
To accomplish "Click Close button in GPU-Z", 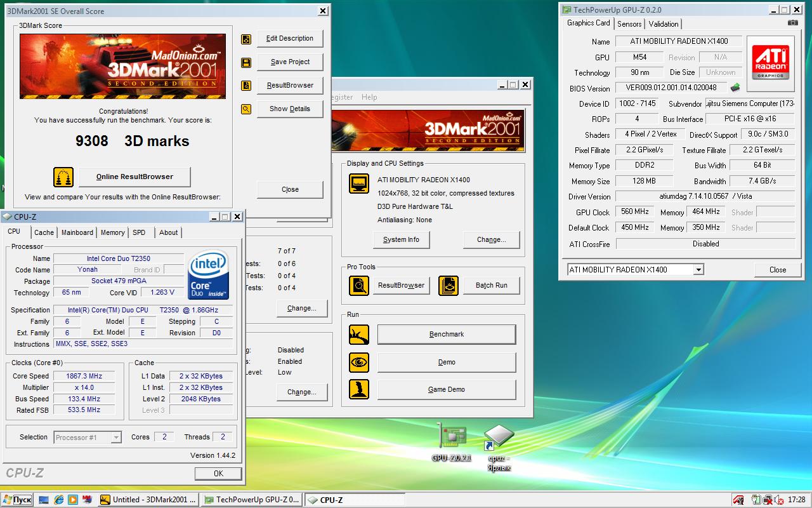I will click(x=778, y=270).
